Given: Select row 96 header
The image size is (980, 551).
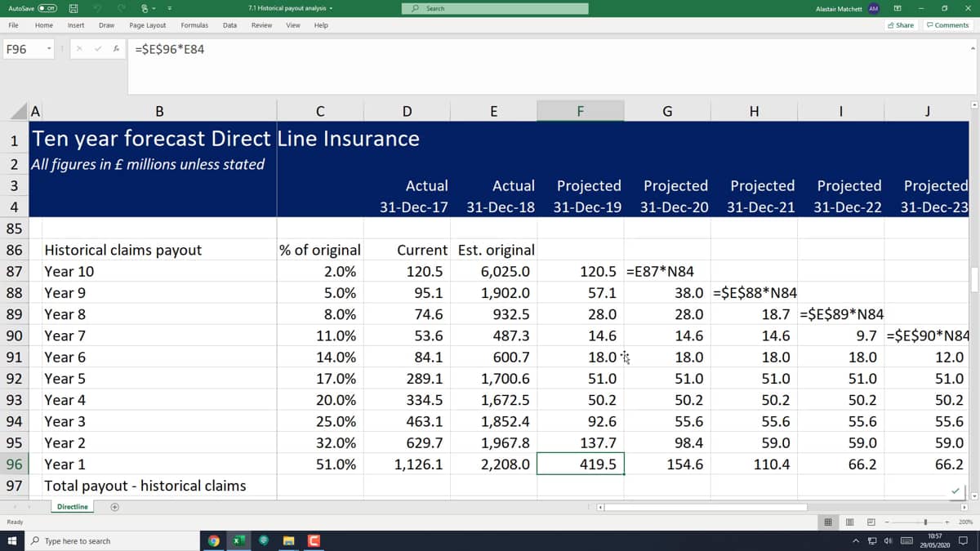Looking at the screenshot, I should (x=14, y=464).
